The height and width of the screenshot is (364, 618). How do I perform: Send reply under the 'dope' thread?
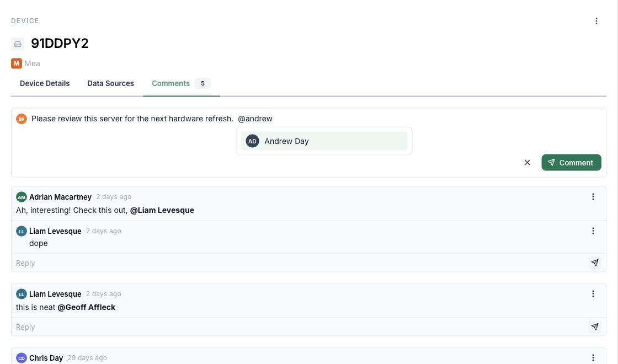595,263
